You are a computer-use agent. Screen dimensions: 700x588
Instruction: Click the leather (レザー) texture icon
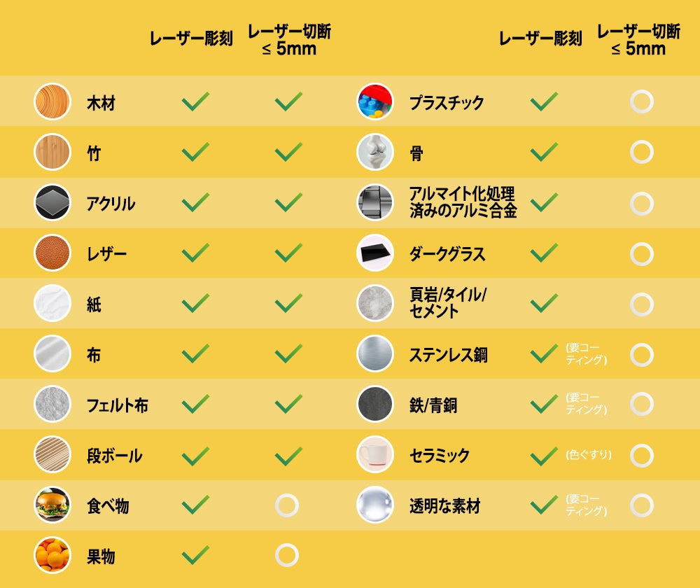click(52, 253)
